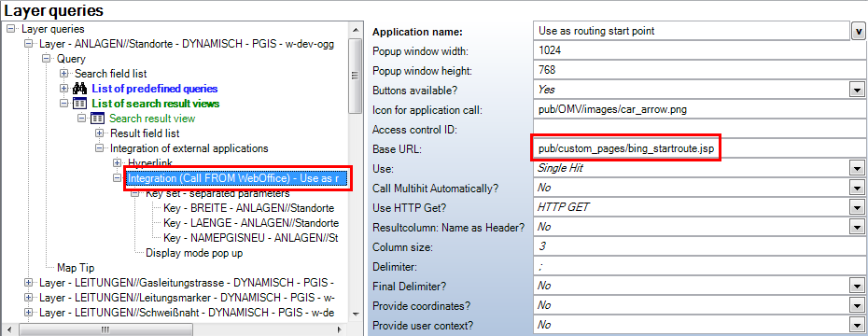
Task: Open the Provide user context dropdown
Action: [x=857, y=326]
